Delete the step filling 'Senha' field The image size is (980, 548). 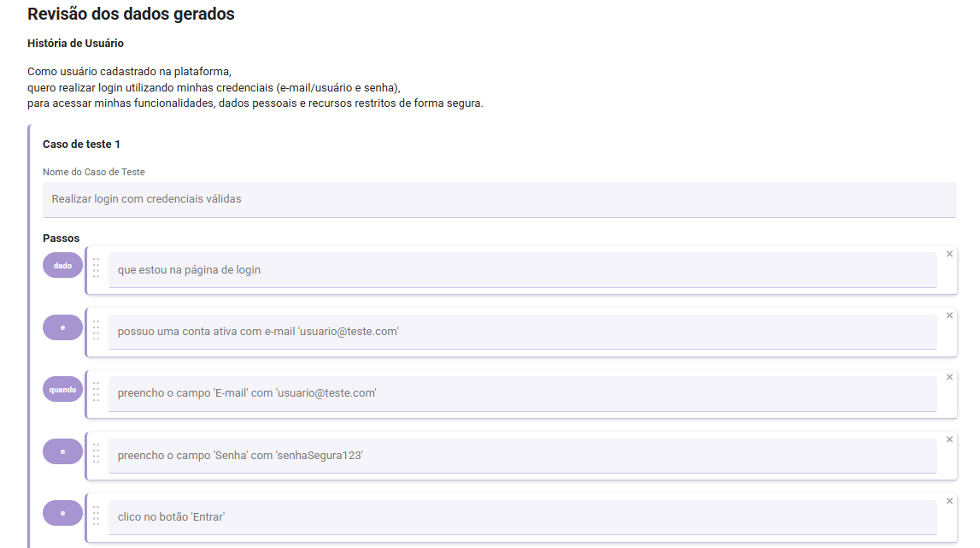pyautogui.click(x=949, y=439)
